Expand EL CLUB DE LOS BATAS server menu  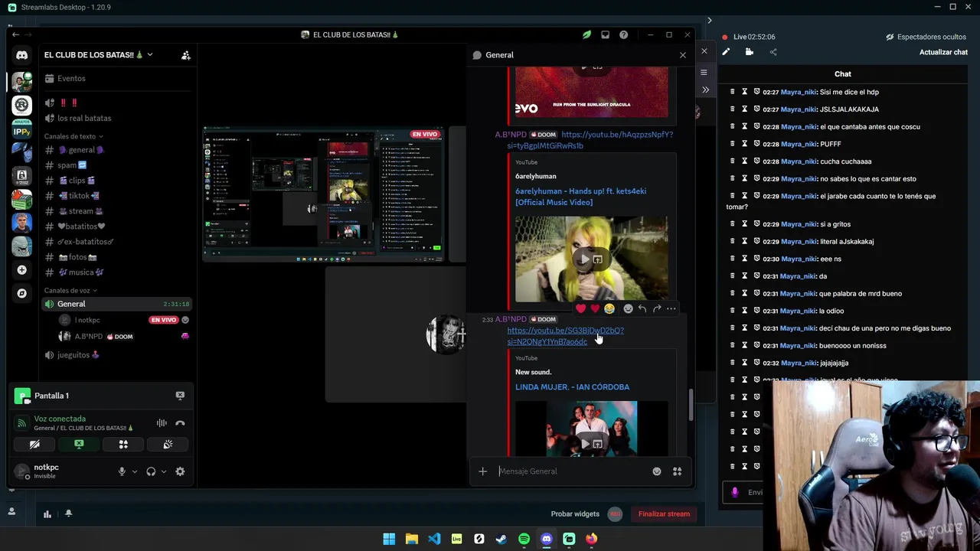[98, 55]
